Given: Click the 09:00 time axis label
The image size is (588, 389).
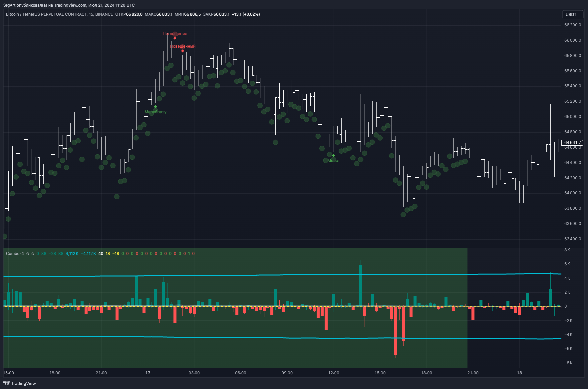Looking at the screenshot, I should [x=287, y=373].
